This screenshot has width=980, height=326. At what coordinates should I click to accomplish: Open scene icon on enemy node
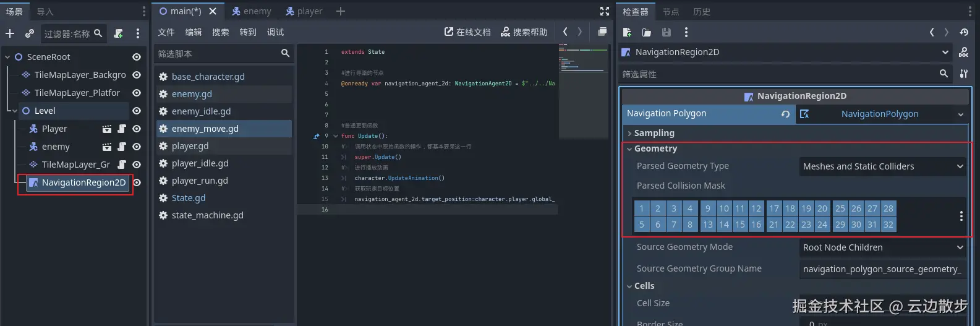[107, 147]
